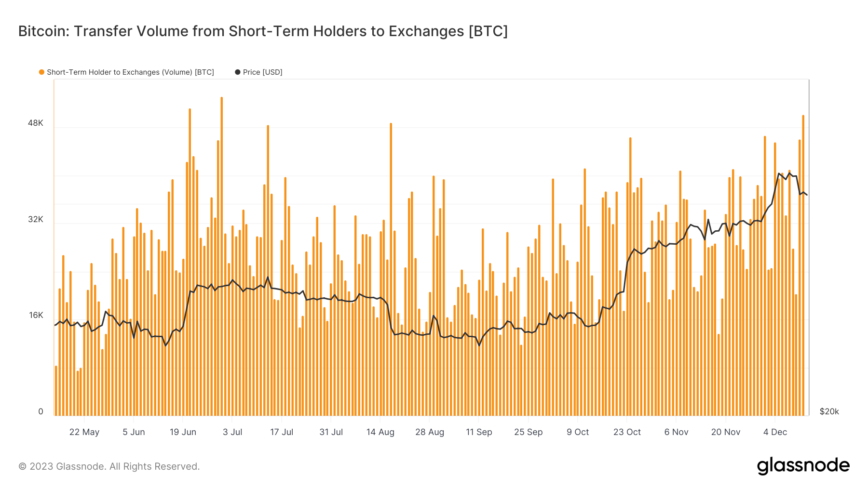Screen dimensions: 868x488
Task: Select the 23 Oct date tick
Action: (627, 432)
